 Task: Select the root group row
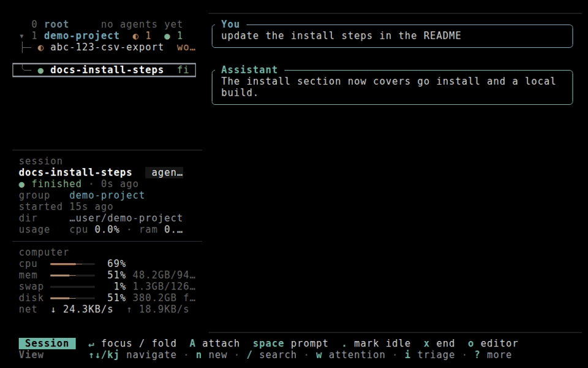point(107,25)
